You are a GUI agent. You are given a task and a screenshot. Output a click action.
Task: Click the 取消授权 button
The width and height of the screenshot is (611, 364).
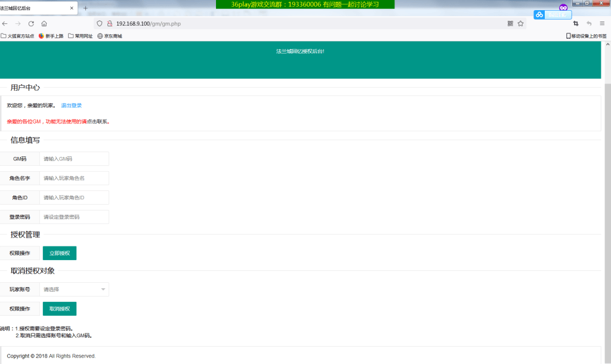(x=60, y=309)
